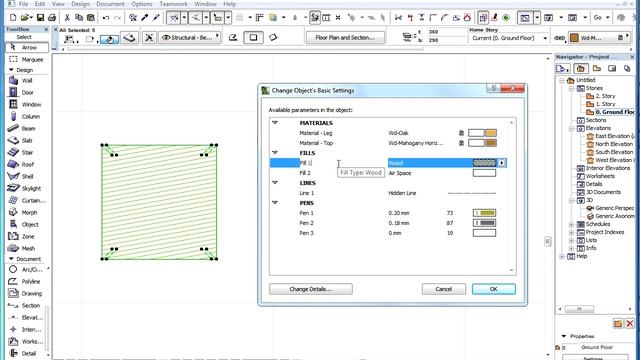Select the Drawing tool
The width and height of the screenshot is (640, 360).
[x=27, y=293]
